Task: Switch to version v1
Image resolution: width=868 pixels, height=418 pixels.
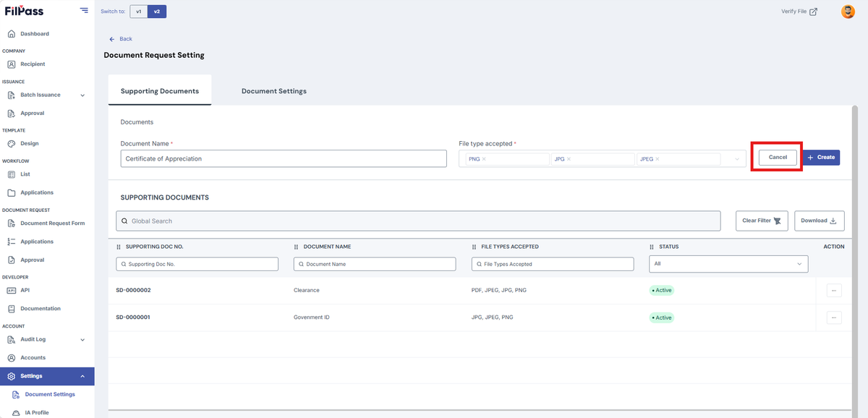Action: point(139,12)
